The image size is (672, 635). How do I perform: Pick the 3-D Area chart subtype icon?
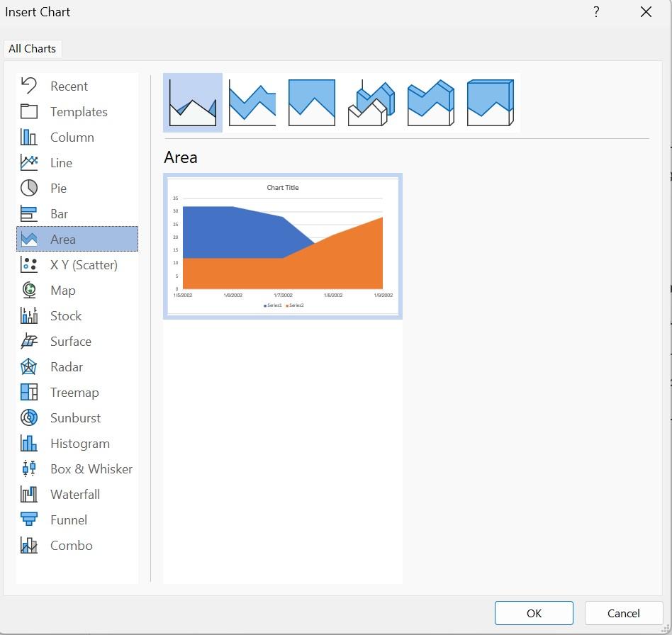click(x=371, y=103)
